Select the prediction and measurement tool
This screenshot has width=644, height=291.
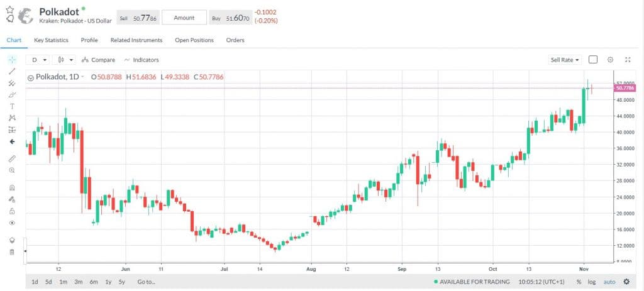pos(12,129)
